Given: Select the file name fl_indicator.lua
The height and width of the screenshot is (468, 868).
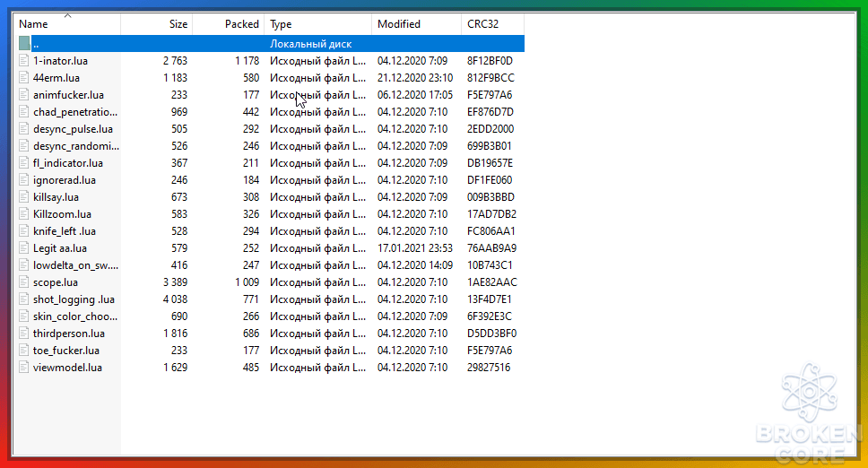Looking at the screenshot, I should [67, 163].
